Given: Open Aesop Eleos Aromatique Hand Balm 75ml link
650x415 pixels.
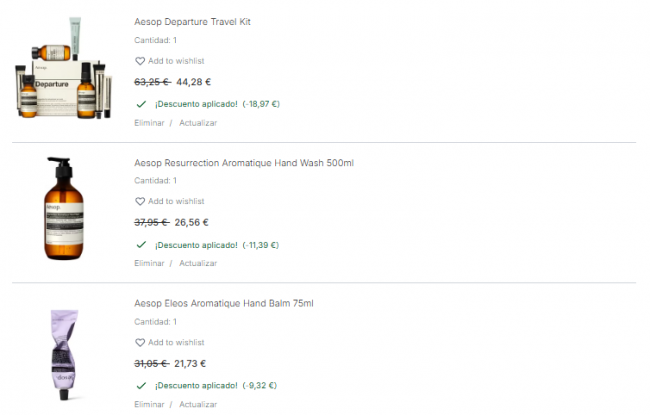Looking at the screenshot, I should tap(231, 303).
